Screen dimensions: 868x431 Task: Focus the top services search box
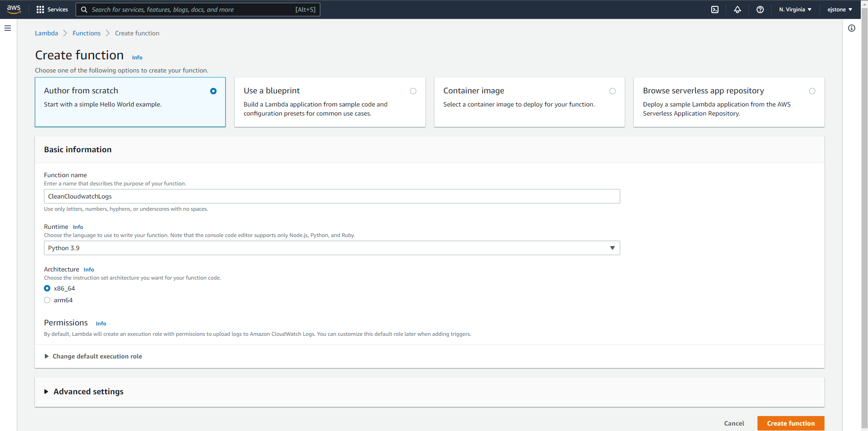(x=198, y=10)
